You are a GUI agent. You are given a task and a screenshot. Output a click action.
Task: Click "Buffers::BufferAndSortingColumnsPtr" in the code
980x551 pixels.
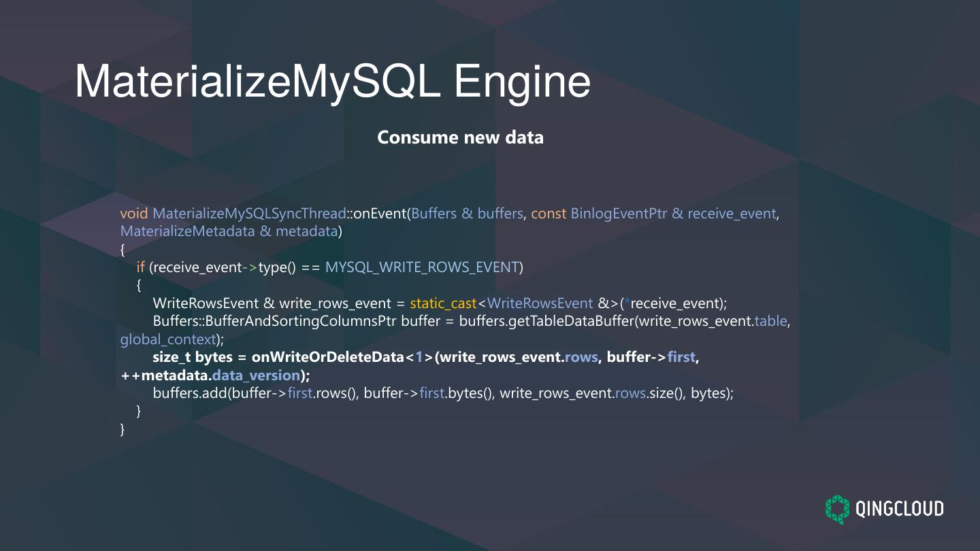[275, 321]
